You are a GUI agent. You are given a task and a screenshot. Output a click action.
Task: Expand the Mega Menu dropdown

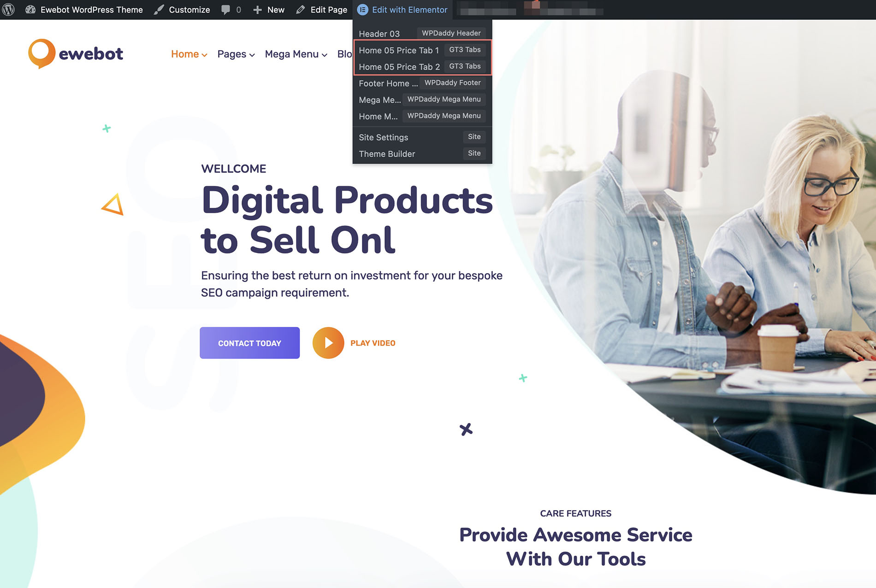[296, 54]
